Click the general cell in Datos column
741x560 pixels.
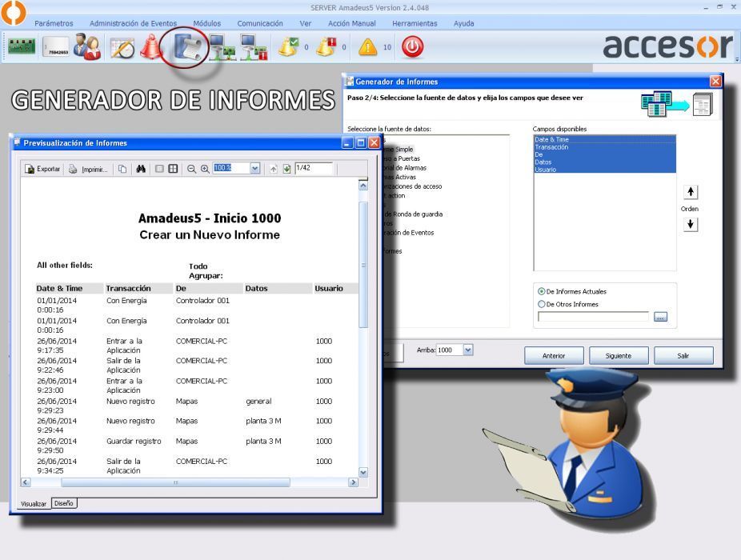click(258, 402)
